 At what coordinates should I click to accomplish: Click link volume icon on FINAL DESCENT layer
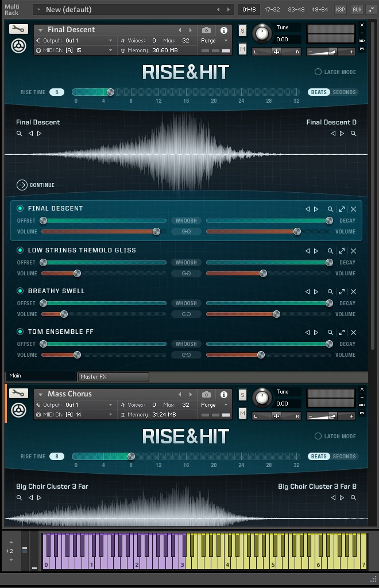(186, 231)
